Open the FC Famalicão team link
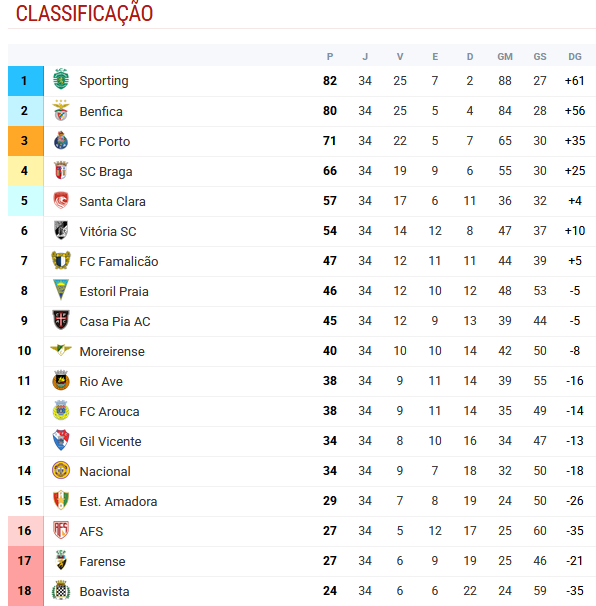Screen dimensions: 596x606 [x=119, y=262]
